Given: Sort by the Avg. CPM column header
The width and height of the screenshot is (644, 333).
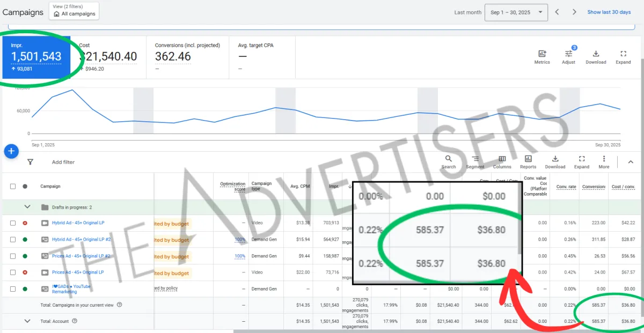Looking at the screenshot, I should point(300,186).
